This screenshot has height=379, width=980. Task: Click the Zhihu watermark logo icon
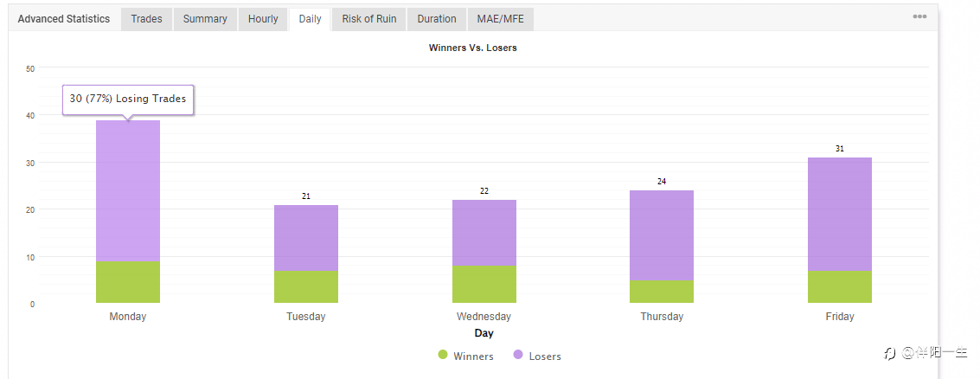[x=889, y=352]
